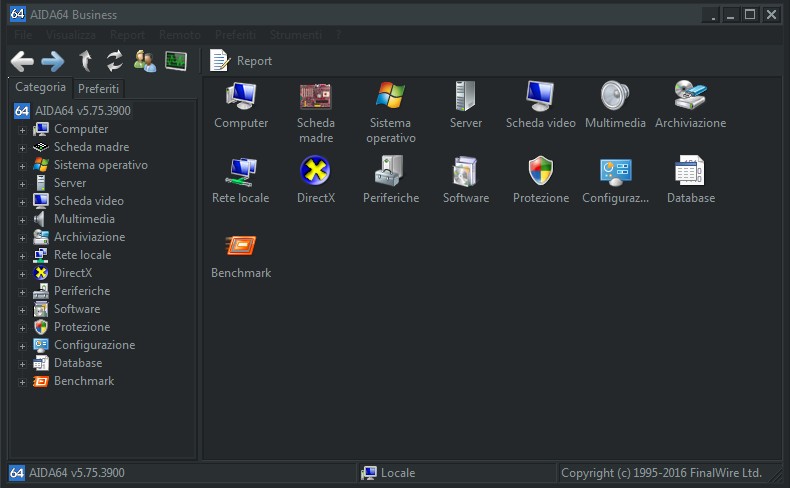
Task: Open the Multimedia speaker icon in the main pane
Action: click(x=615, y=96)
